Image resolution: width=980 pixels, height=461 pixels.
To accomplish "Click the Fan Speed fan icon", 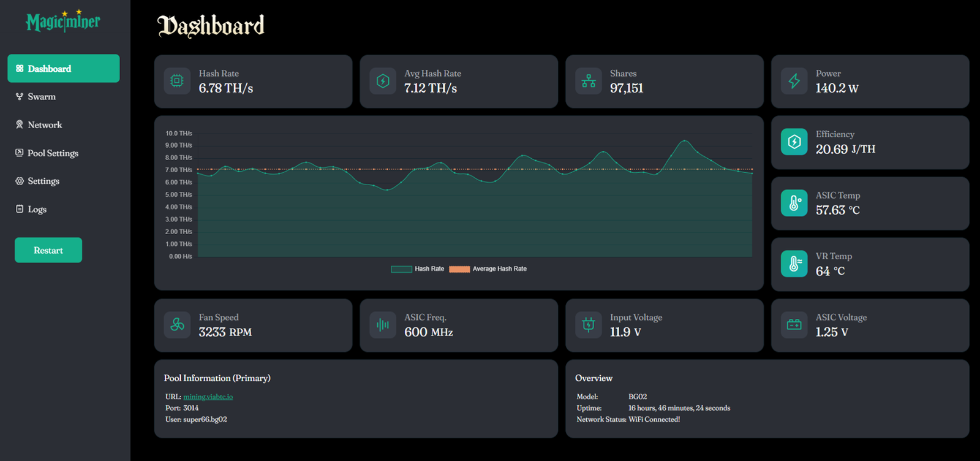I will point(177,325).
